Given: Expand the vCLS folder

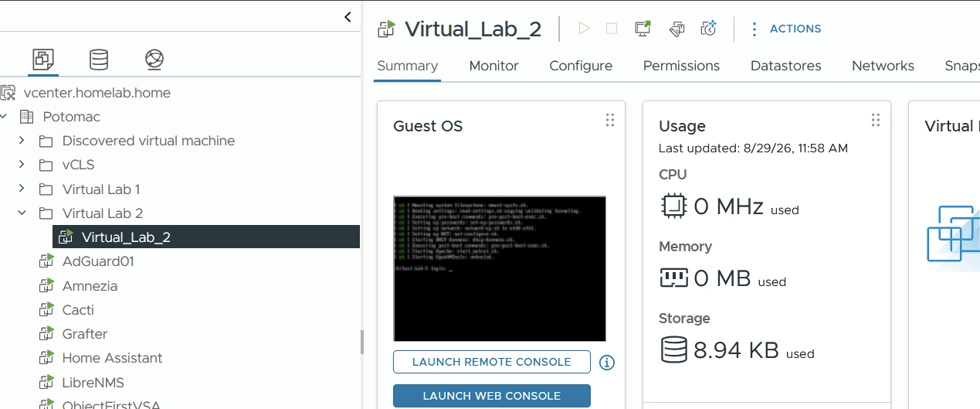Looking at the screenshot, I should tap(22, 165).
